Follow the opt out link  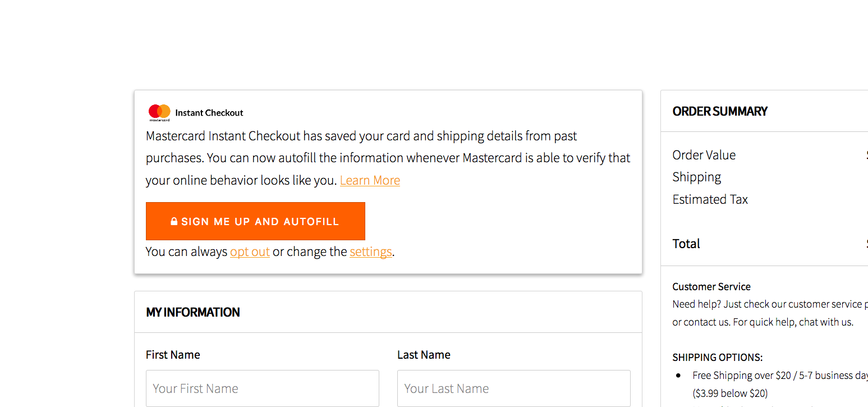point(250,251)
